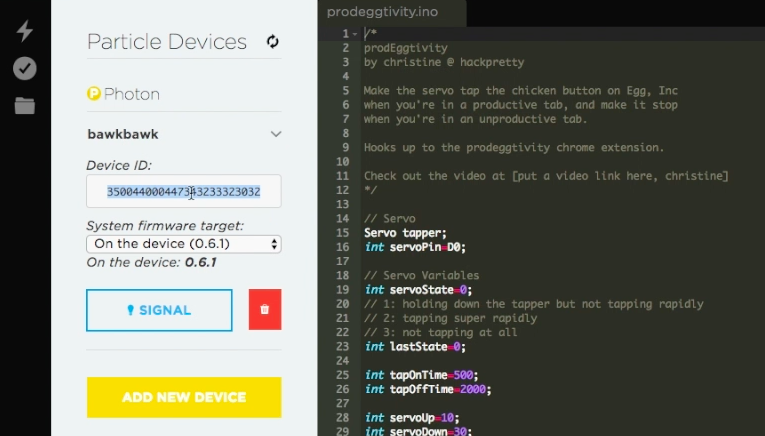Viewport: 765px width, 436px height.
Task: Click the Particle Devices heading
Action: [167, 41]
